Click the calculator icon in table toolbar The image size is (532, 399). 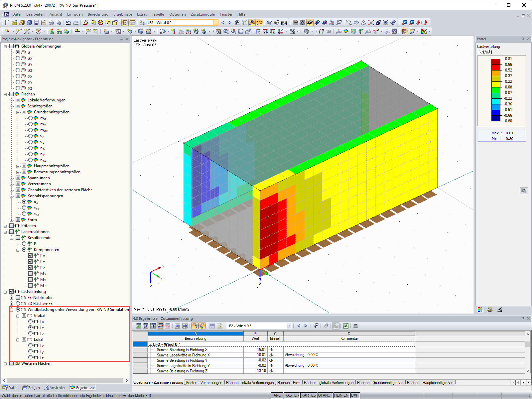pos(356,326)
